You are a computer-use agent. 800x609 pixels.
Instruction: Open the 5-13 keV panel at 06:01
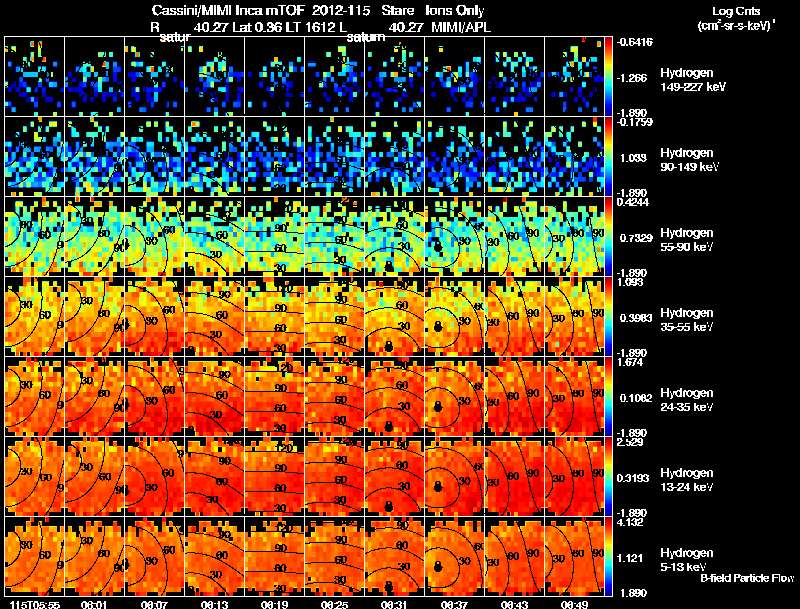(94, 557)
